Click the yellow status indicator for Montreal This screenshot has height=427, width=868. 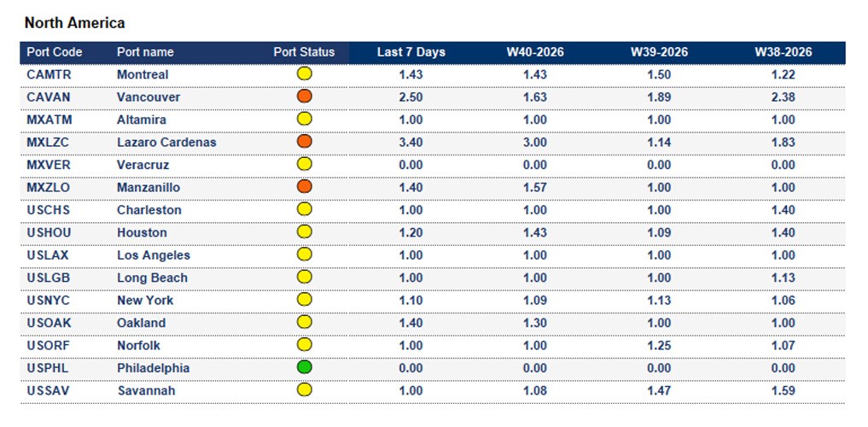tap(305, 73)
